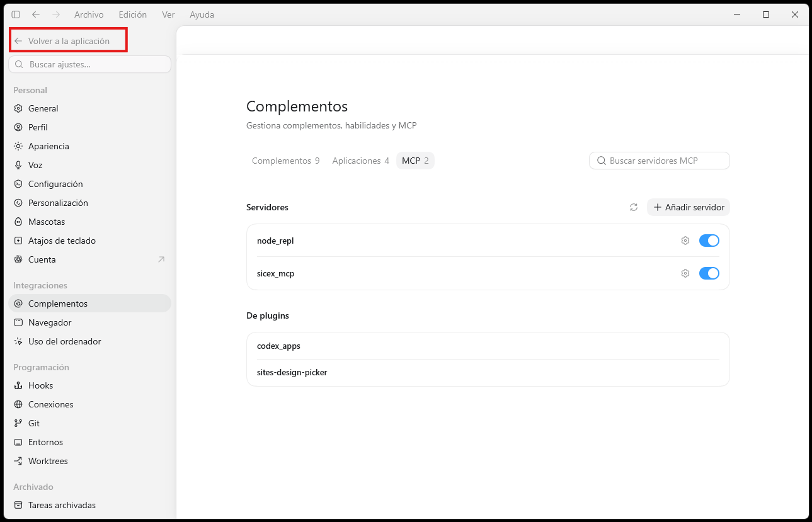Click the Añadir servidor button
Image resolution: width=812 pixels, height=522 pixels.
(689, 207)
